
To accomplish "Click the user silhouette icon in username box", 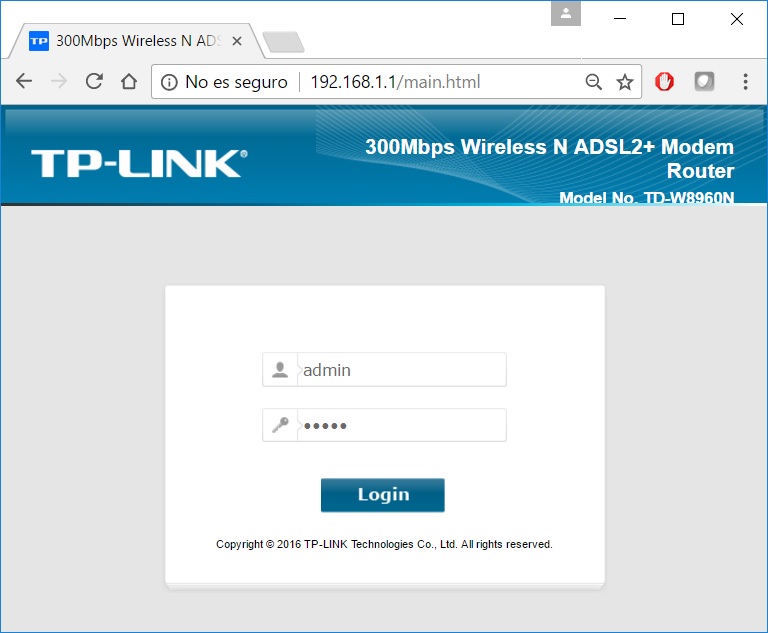I will coord(280,369).
